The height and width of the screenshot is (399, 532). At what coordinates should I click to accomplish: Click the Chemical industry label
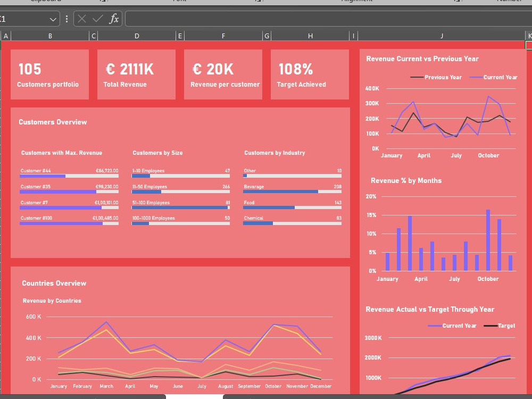pyautogui.click(x=253, y=218)
